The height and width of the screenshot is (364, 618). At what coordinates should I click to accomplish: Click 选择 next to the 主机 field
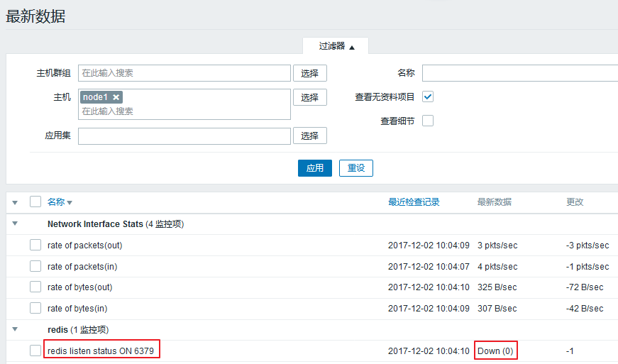pos(309,97)
